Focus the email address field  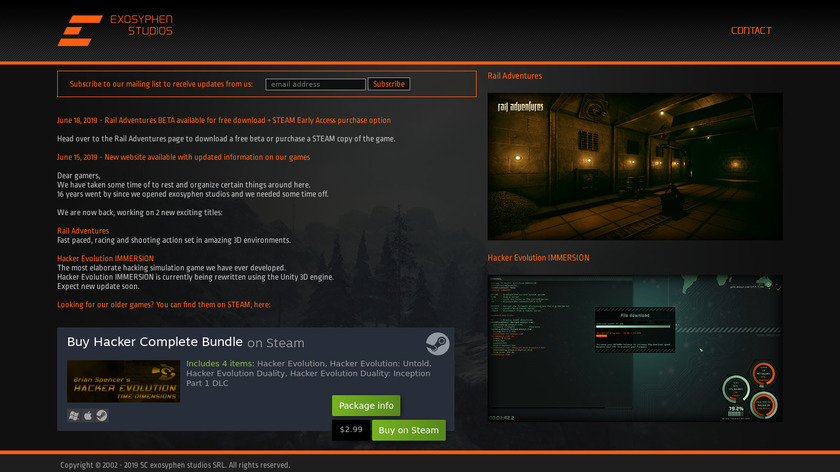click(x=315, y=84)
